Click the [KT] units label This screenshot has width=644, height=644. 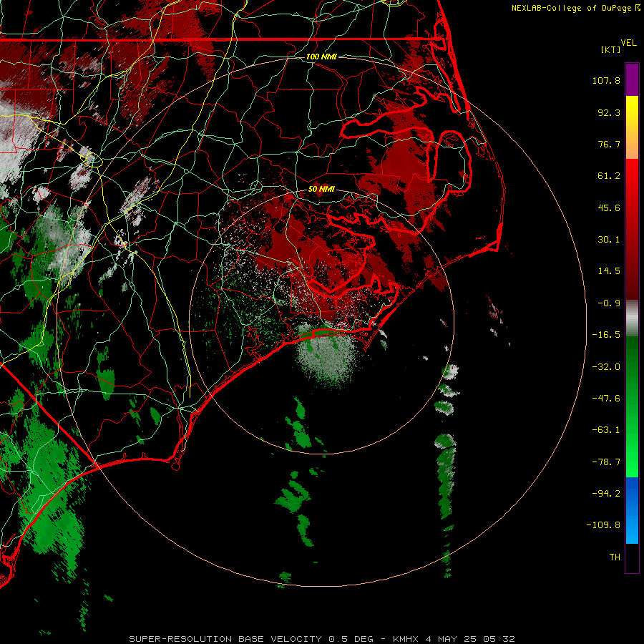pos(611,49)
